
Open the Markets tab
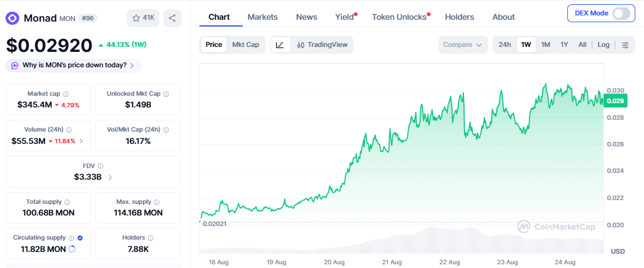(263, 17)
